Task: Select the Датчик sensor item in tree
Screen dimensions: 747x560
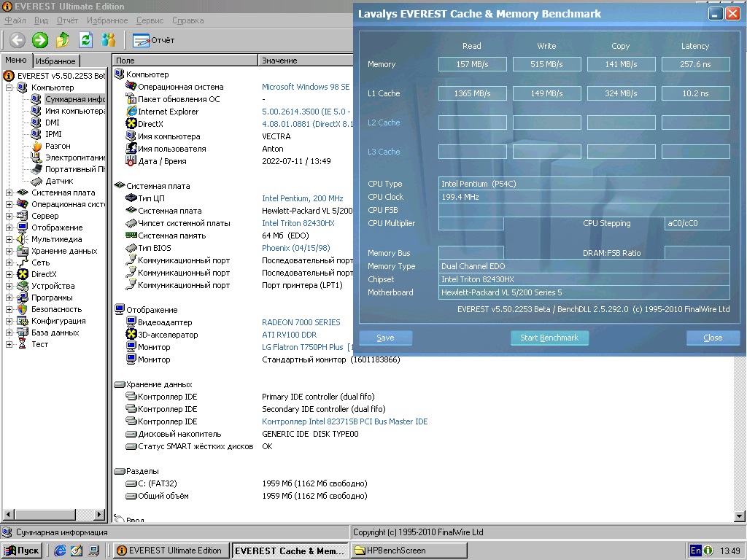Action: click(x=58, y=181)
